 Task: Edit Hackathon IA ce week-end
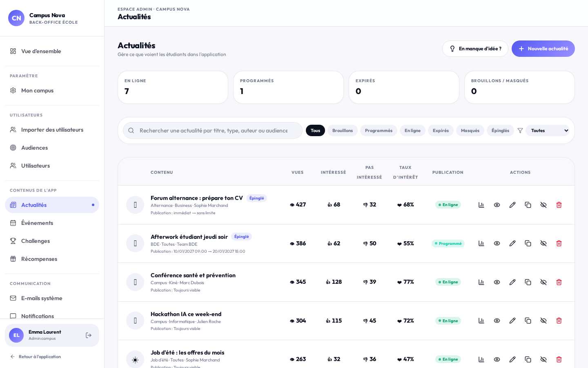point(512,321)
